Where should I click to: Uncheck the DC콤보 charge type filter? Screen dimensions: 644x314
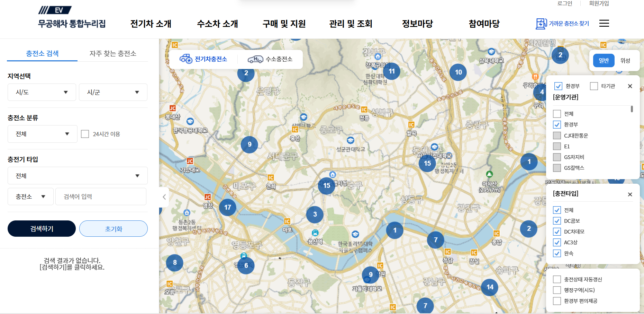pos(557,221)
